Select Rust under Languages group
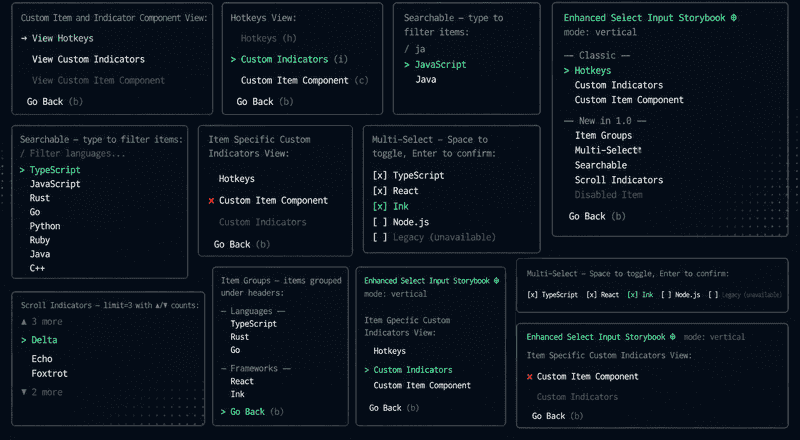Viewport: 800px width, 440px height. (x=239, y=337)
